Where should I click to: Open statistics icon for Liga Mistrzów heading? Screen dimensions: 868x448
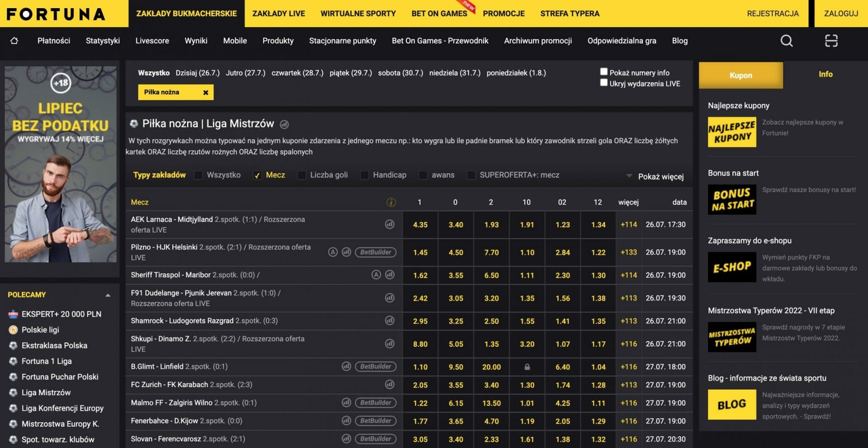click(x=284, y=124)
